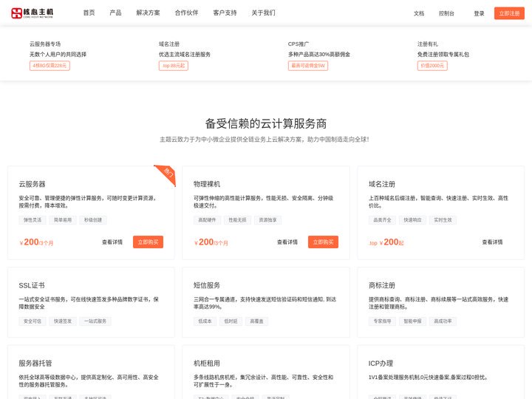This screenshot has width=532, height=399.
Task: Open the 域名注册 product card title
Action: click(382, 184)
